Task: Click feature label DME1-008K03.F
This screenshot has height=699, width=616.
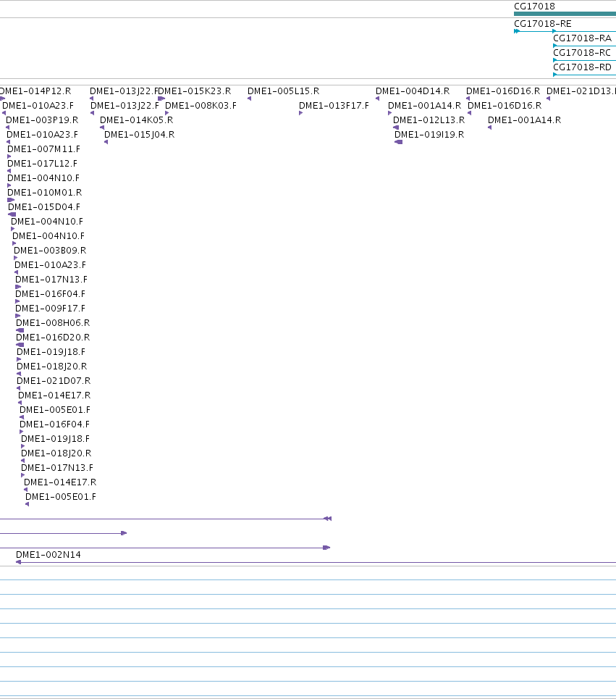Action: pos(201,106)
